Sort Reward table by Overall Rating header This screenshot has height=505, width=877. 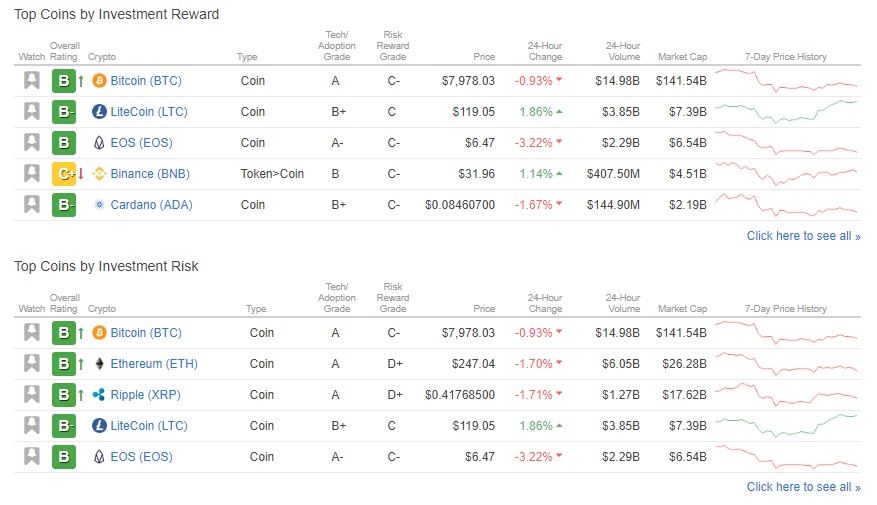coord(64,51)
